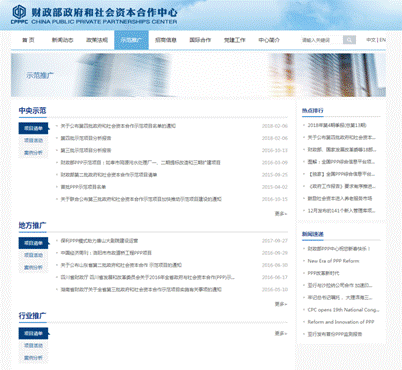The width and height of the screenshot is (402, 370).
Task: Select 案例分析 tab under 中央示范
Action: click(x=33, y=153)
